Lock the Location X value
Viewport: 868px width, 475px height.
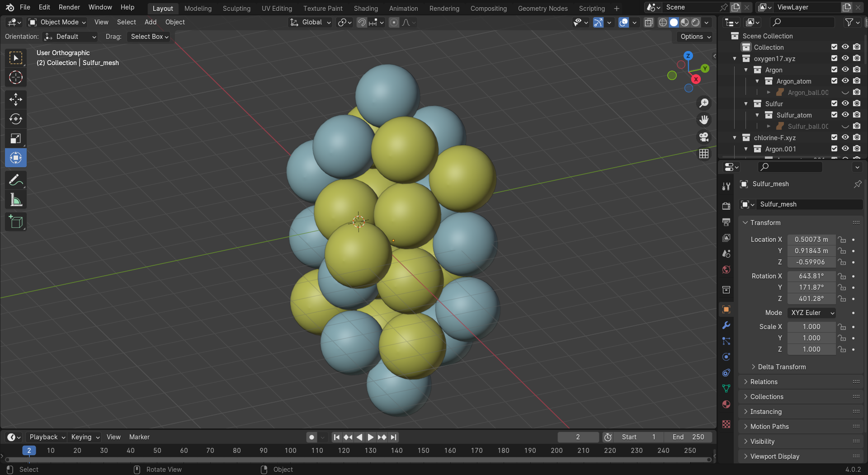pos(842,240)
